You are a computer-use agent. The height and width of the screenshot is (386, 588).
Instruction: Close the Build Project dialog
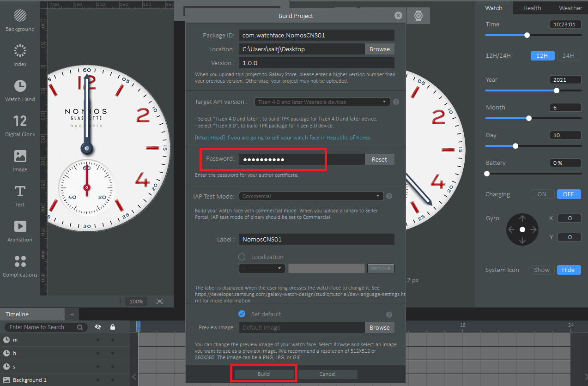click(x=398, y=15)
